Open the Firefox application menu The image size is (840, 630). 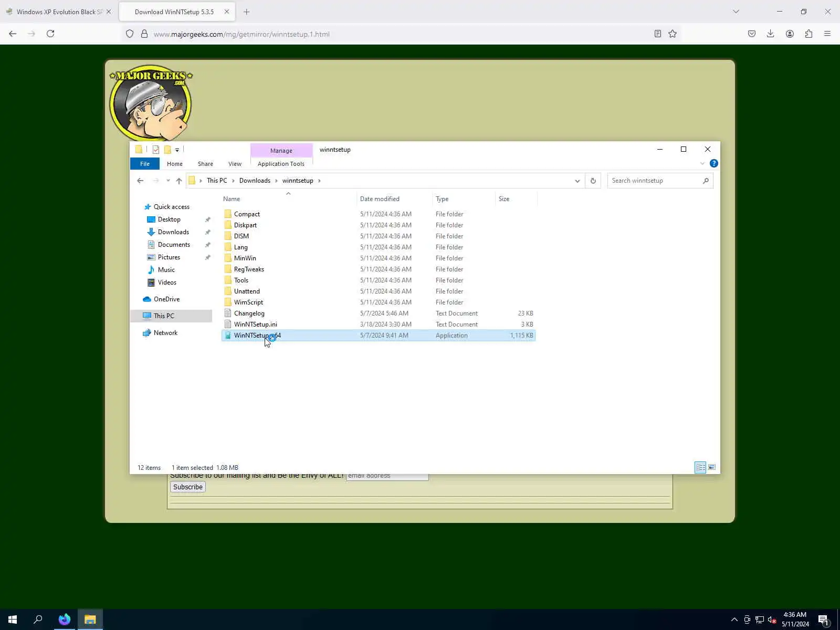point(827,34)
